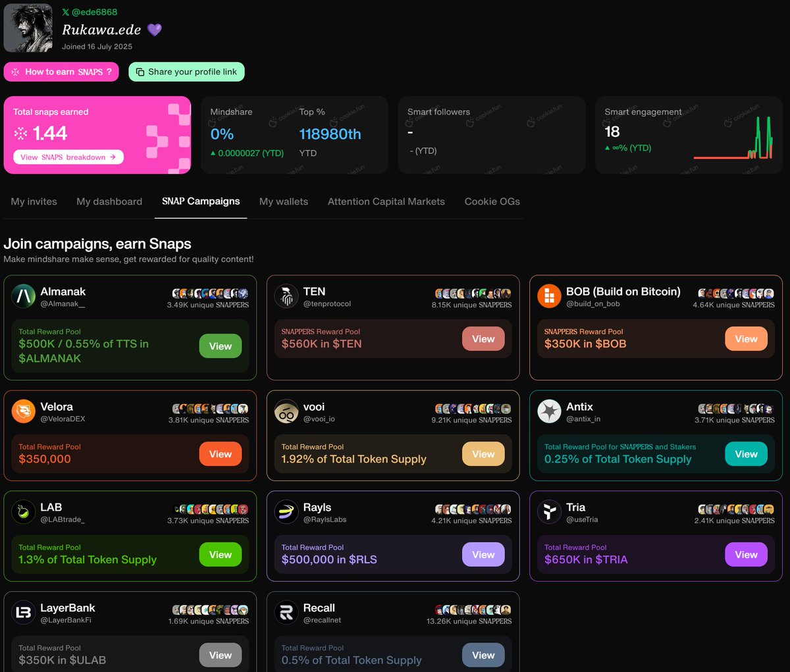Open View SNAPS breakdown

(68, 157)
